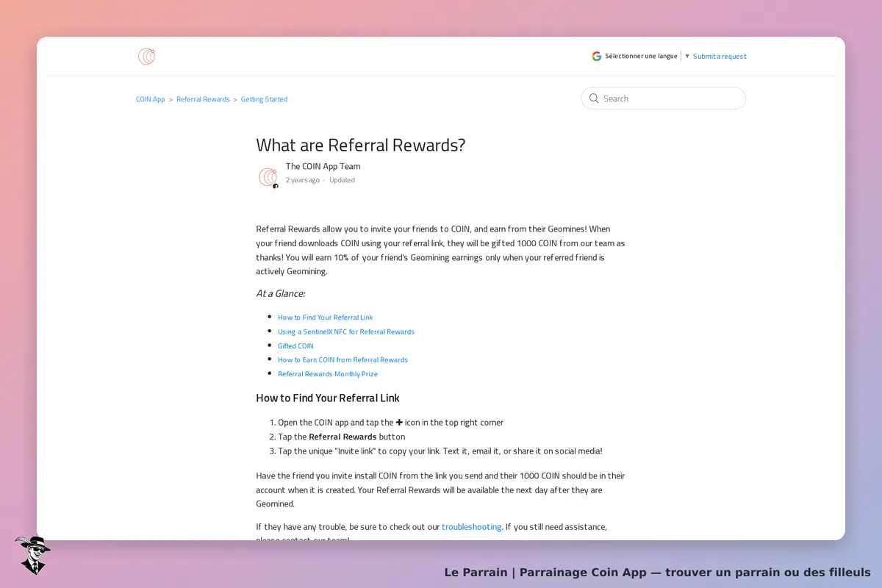Open the "Sélectionner une langue" language dropdown
The width and height of the screenshot is (882, 588).
647,57
